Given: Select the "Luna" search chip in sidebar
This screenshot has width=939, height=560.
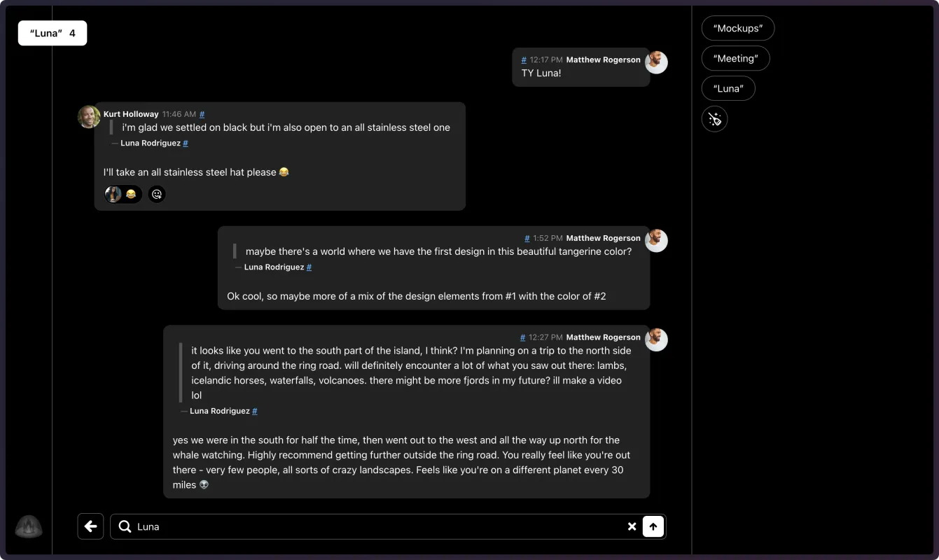Looking at the screenshot, I should click(x=728, y=89).
